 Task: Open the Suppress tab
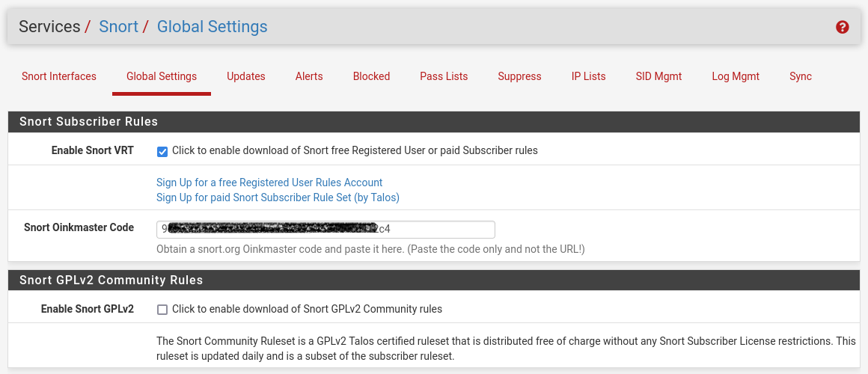click(x=519, y=76)
